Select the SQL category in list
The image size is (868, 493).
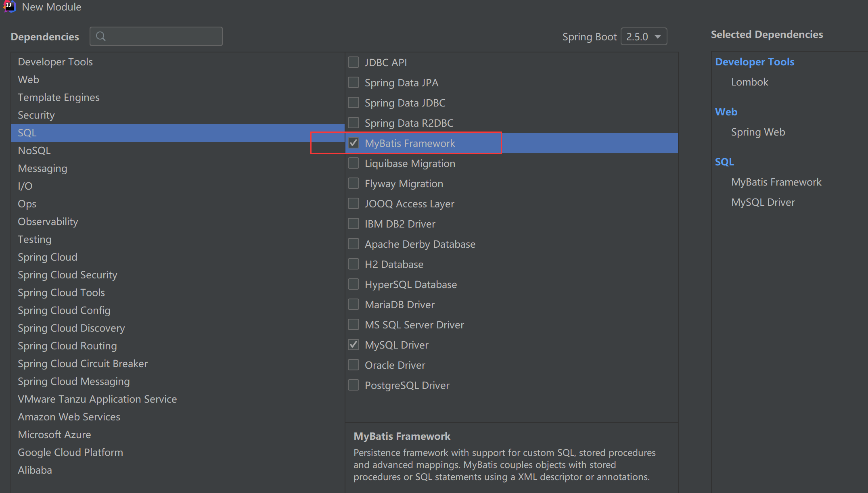click(178, 133)
